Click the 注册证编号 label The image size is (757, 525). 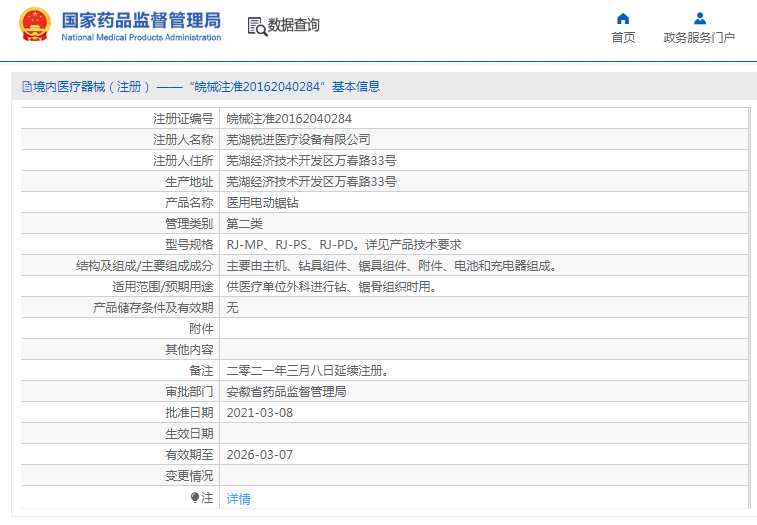(x=183, y=119)
